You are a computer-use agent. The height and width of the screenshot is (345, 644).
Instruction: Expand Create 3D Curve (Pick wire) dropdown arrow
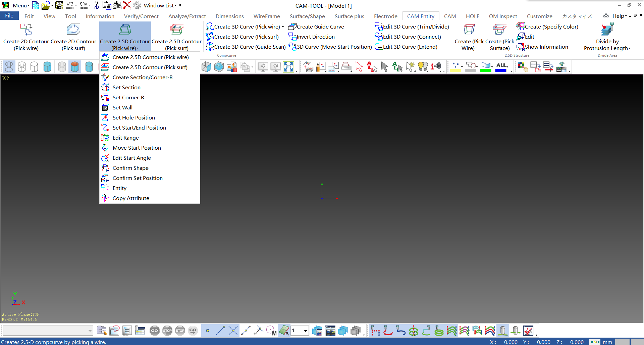[x=283, y=27]
